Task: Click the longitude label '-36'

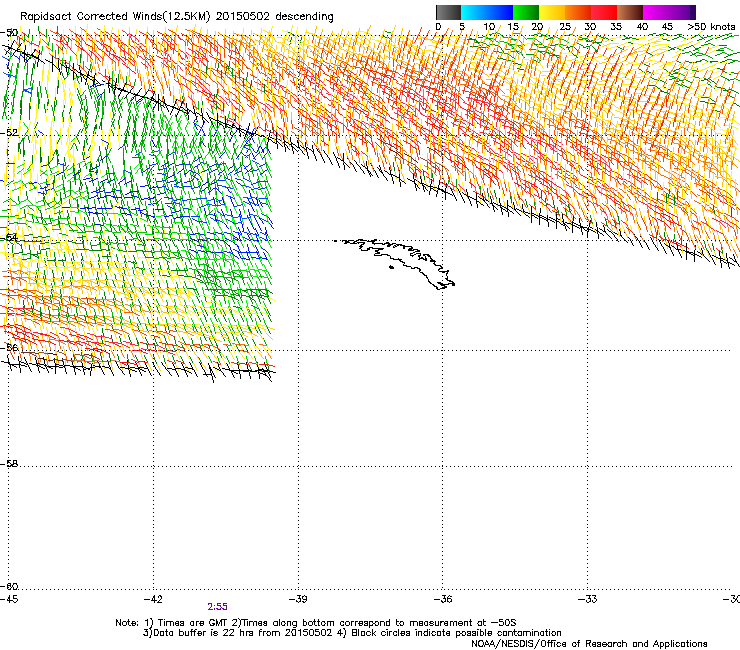Action: [443, 599]
